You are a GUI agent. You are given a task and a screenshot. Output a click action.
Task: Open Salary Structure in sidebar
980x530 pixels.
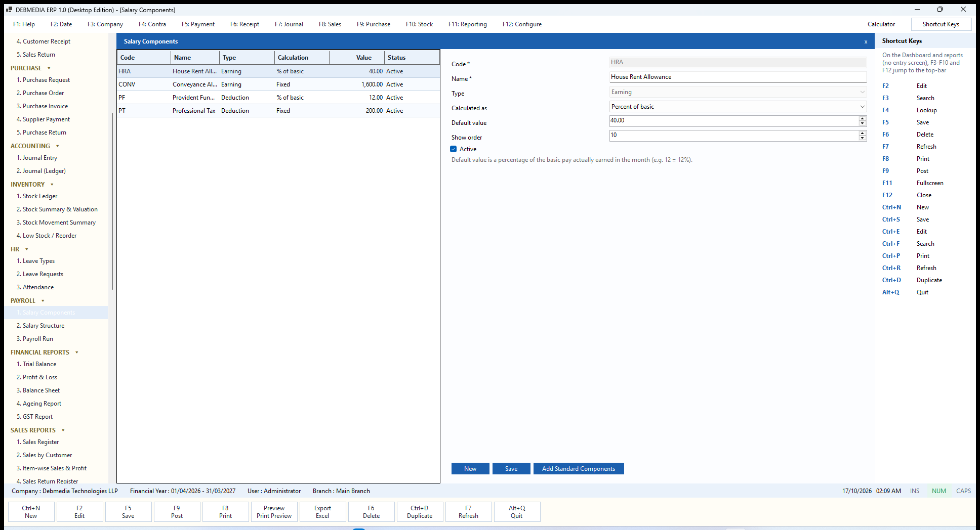44,326
